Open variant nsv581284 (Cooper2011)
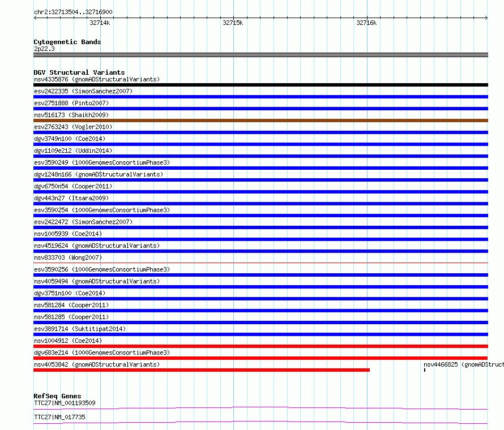Screen dimensions: 504x430 pyautogui.click(x=71, y=305)
